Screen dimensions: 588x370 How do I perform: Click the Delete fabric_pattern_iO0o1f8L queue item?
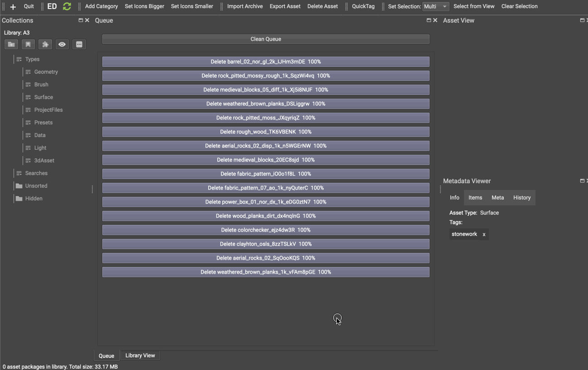pos(266,174)
